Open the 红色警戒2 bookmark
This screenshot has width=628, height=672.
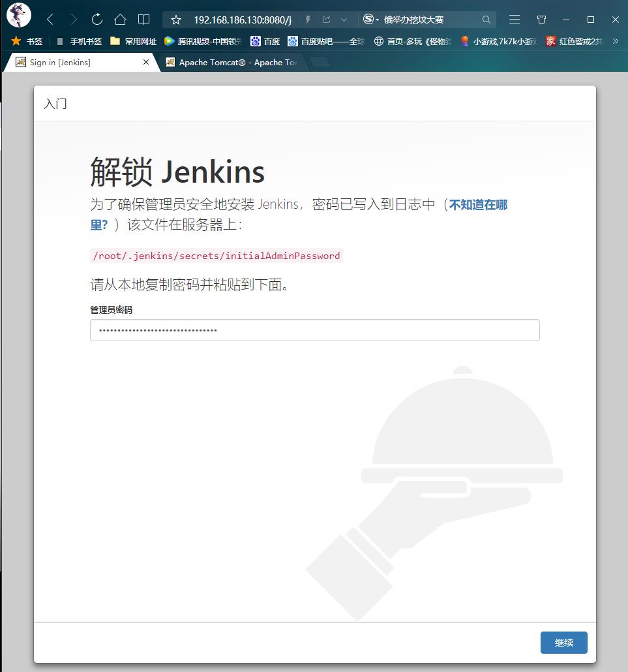pos(575,41)
